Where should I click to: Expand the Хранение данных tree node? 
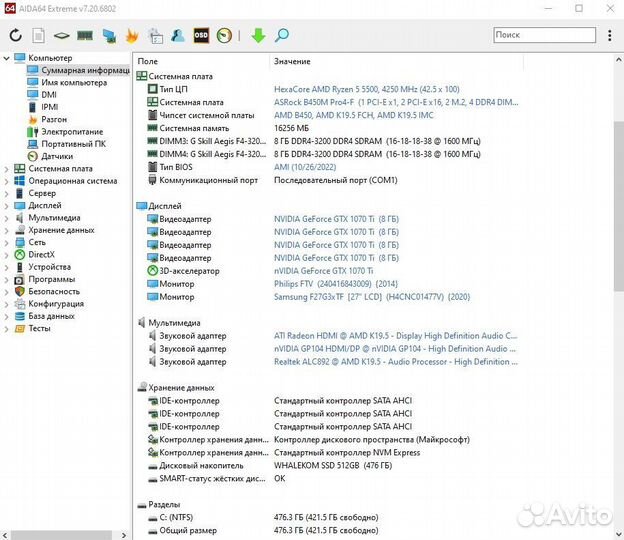[x=6, y=230]
